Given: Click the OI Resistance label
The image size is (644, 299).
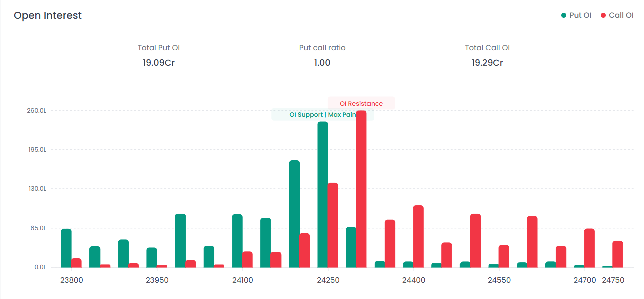Looking at the screenshot, I should pyautogui.click(x=361, y=103).
